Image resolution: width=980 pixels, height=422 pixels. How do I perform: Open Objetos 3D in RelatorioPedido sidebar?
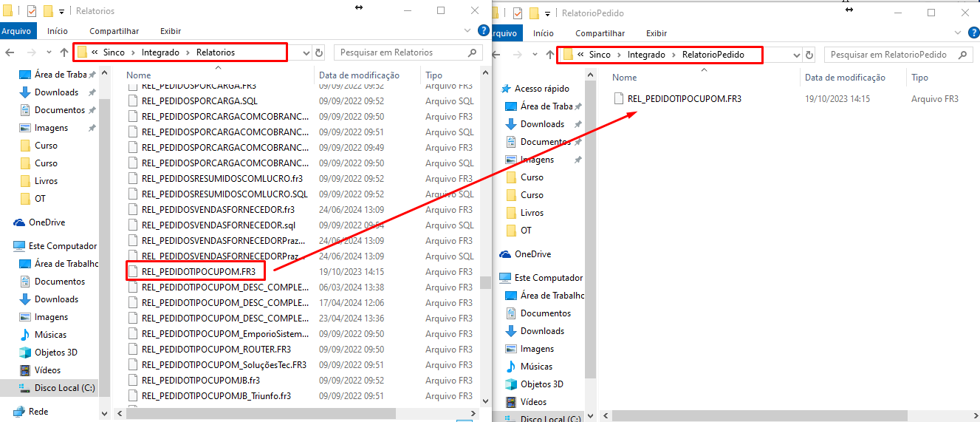click(x=541, y=384)
